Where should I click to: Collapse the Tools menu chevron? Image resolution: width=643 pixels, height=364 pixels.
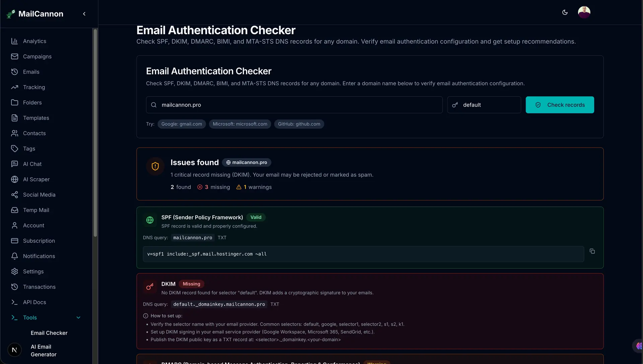[x=78, y=317]
